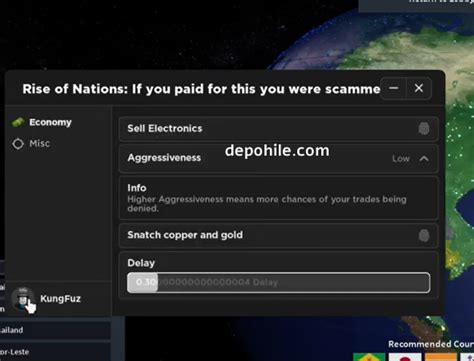The height and width of the screenshot is (361, 474).
Task: Click the Recommended Countries heading
Action: pyautogui.click(x=431, y=344)
